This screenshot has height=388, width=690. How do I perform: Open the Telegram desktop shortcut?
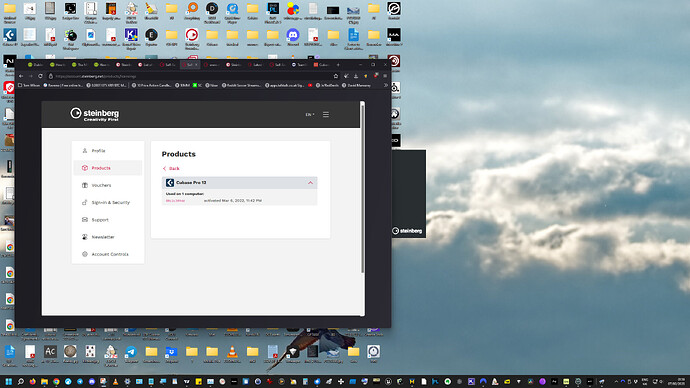[131, 354]
